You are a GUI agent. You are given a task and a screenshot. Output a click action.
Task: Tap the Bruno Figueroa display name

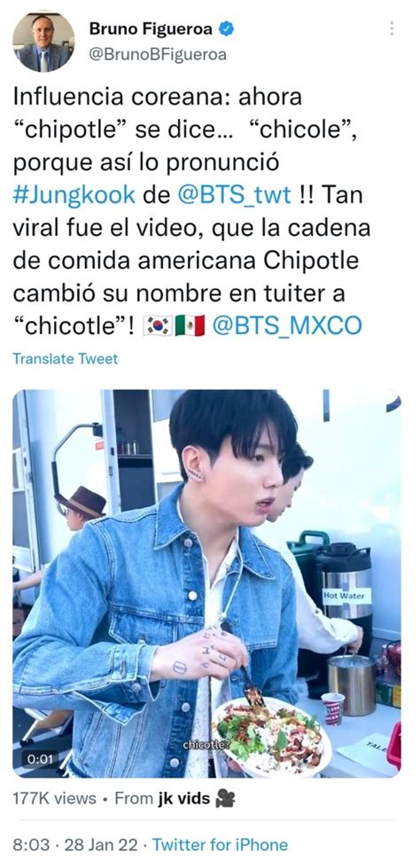click(151, 29)
